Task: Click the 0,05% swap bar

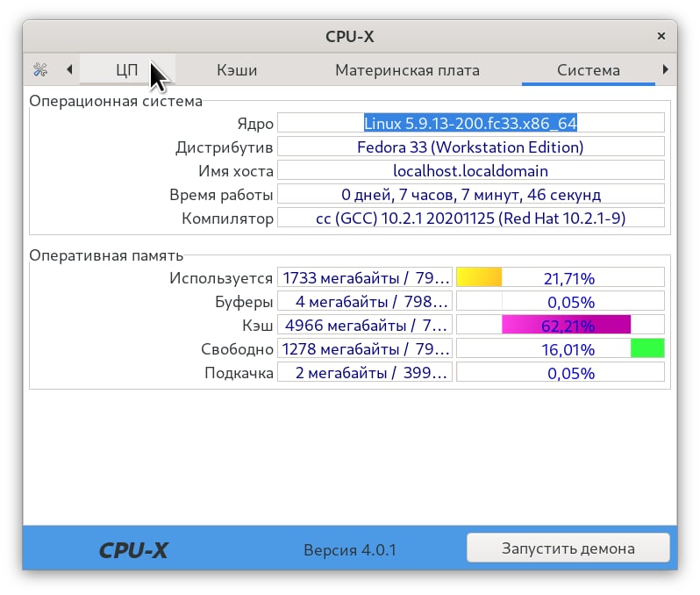Action: point(561,372)
